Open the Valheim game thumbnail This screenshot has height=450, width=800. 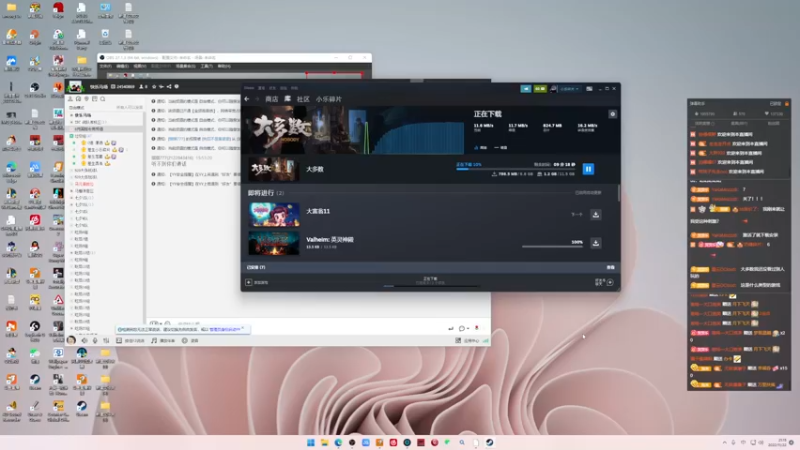274,243
